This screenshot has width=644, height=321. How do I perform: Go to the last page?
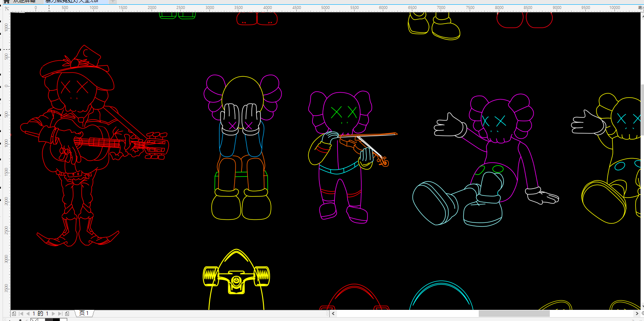pyautogui.click(x=60, y=314)
